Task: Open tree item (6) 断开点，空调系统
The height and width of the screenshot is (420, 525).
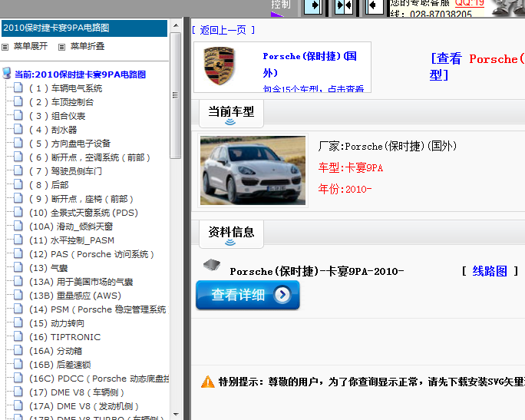Action: pos(89,157)
